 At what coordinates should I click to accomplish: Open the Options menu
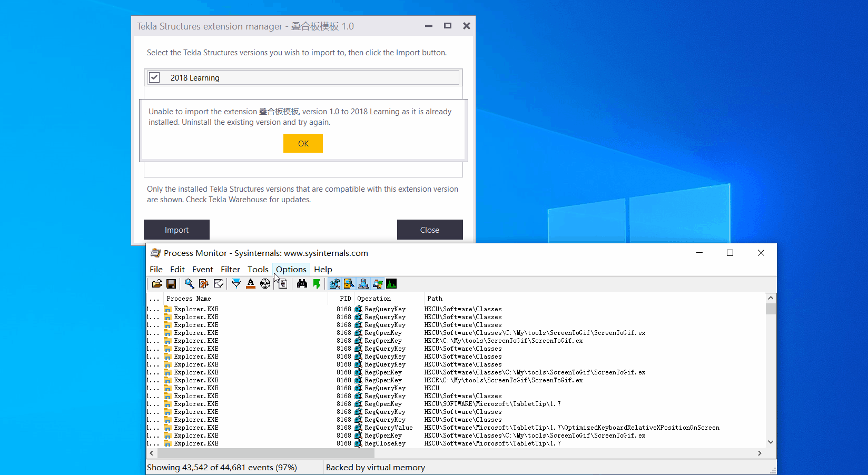point(291,269)
